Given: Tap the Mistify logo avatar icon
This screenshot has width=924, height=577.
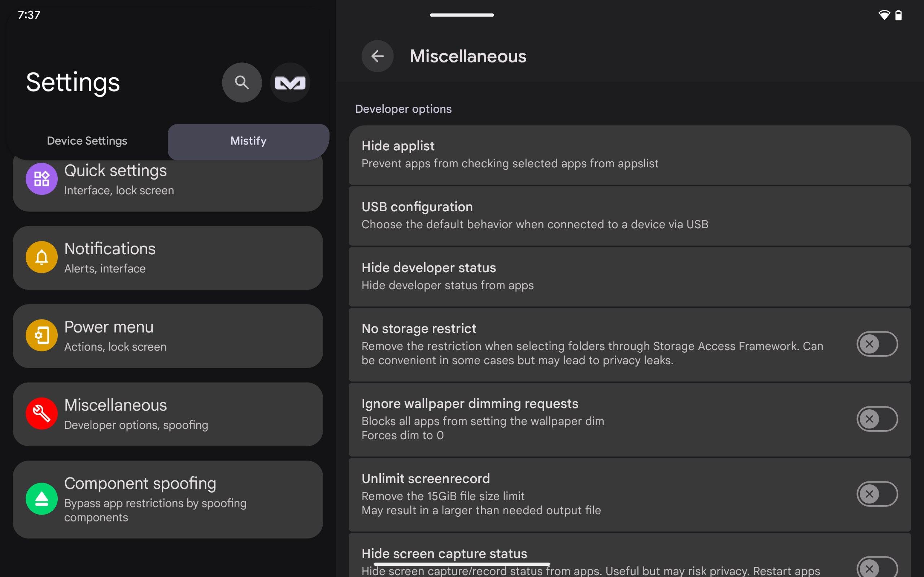Looking at the screenshot, I should pos(290,83).
